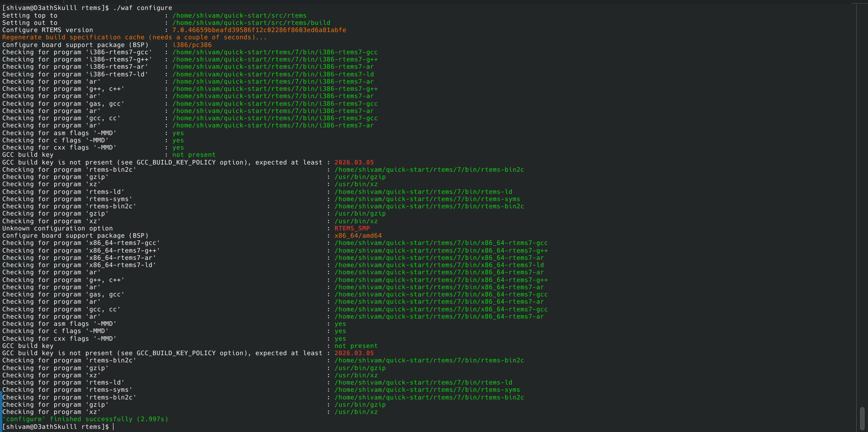Viewport: 868px width, 432px height.
Task: Click the 'Configure RTEMS version' label
Action: click(47, 30)
